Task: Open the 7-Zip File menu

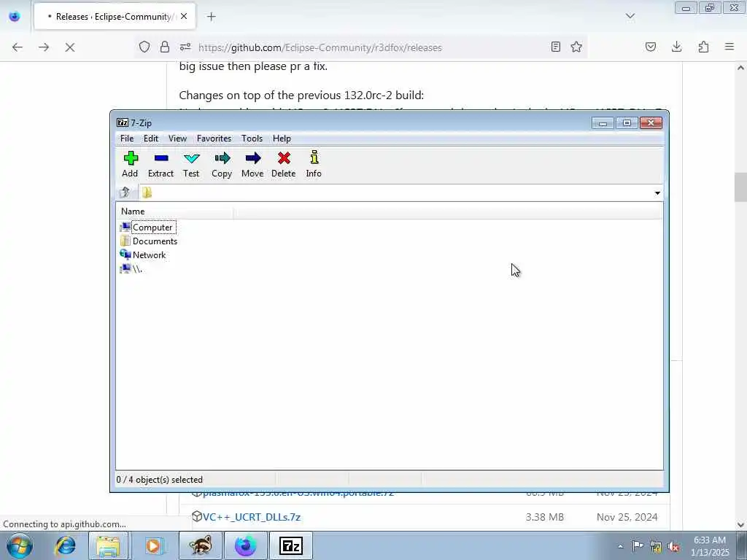Action: (127, 138)
